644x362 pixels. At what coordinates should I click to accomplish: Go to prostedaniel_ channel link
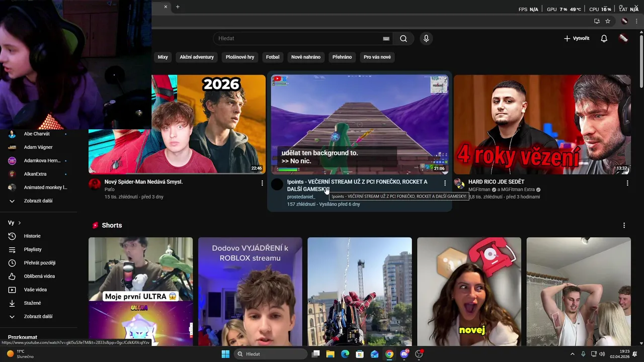pos(301,197)
